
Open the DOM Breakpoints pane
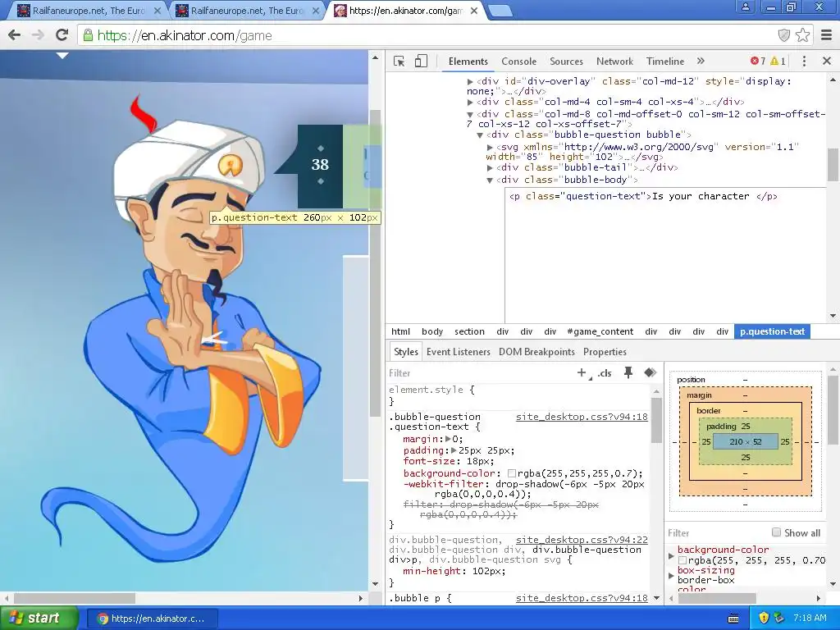click(536, 352)
